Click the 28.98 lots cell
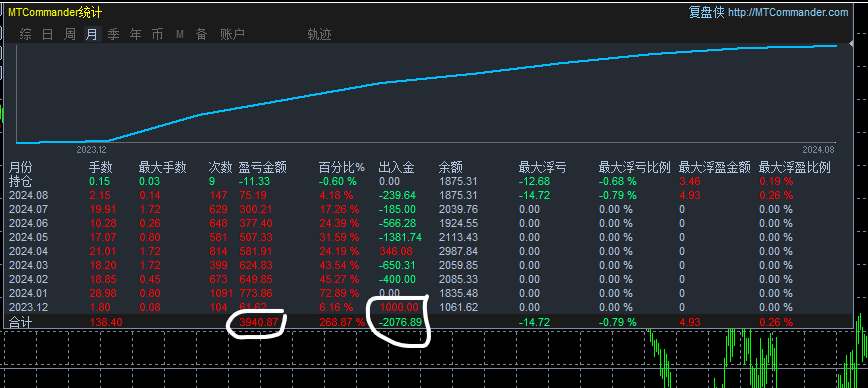 (103, 293)
